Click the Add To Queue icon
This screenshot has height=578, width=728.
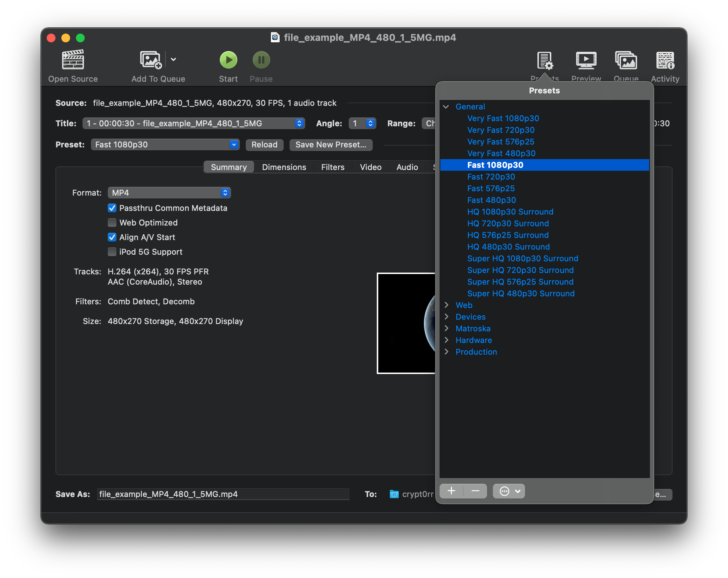tap(151, 60)
